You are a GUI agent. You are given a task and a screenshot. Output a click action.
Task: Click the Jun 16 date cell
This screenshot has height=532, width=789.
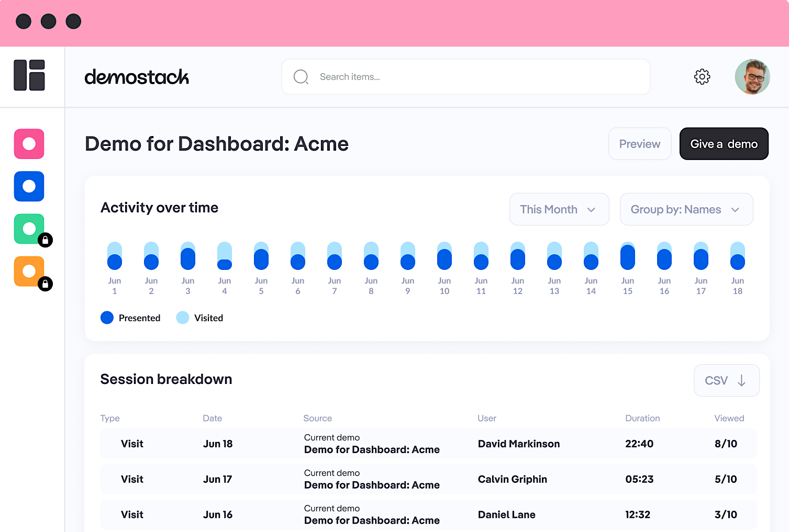(218, 515)
